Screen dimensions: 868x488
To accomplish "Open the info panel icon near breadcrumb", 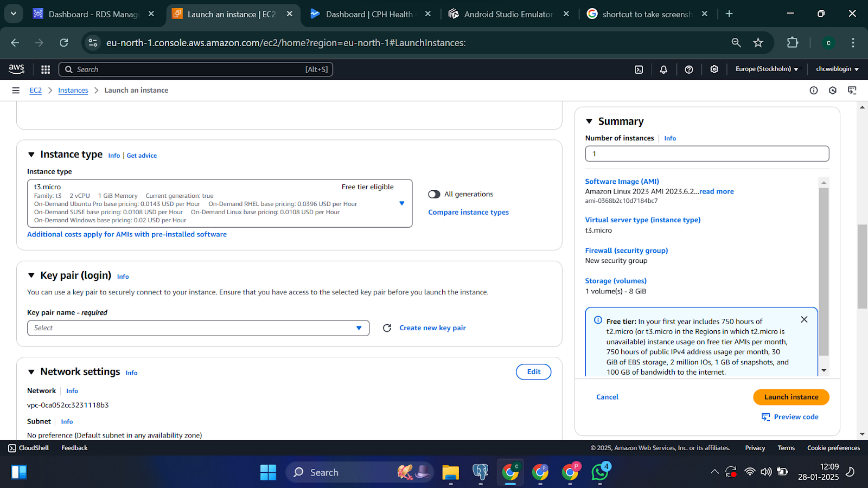I will (814, 91).
